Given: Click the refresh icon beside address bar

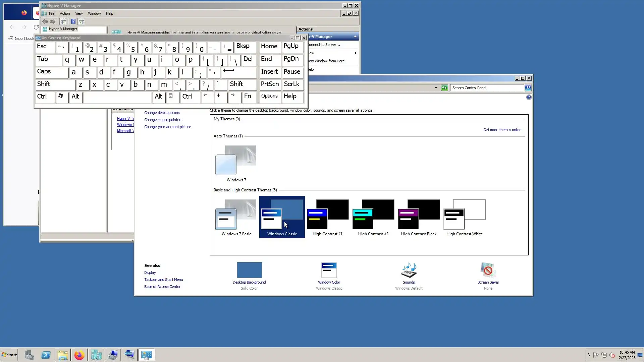Looking at the screenshot, I should [x=444, y=88].
